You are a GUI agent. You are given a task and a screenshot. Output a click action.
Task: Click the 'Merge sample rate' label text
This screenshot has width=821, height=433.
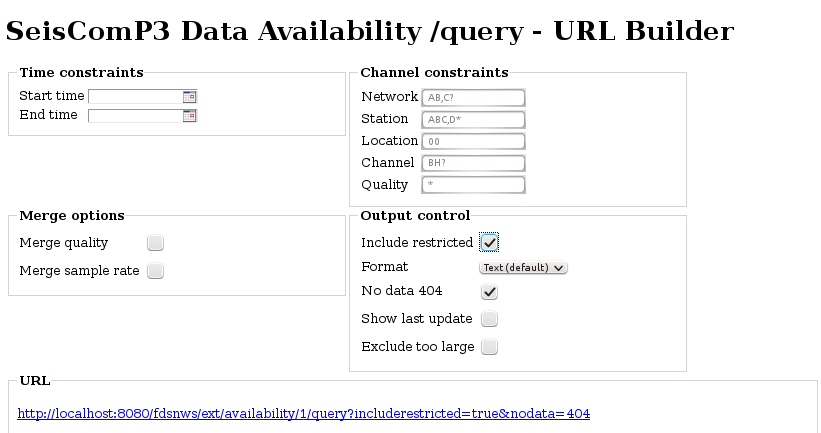click(x=79, y=271)
